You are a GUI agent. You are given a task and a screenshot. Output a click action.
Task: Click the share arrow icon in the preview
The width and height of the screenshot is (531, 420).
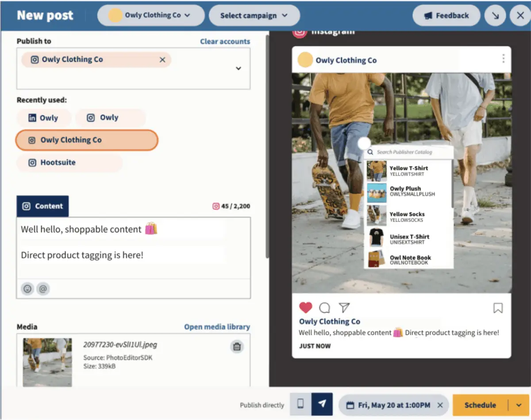344,307
